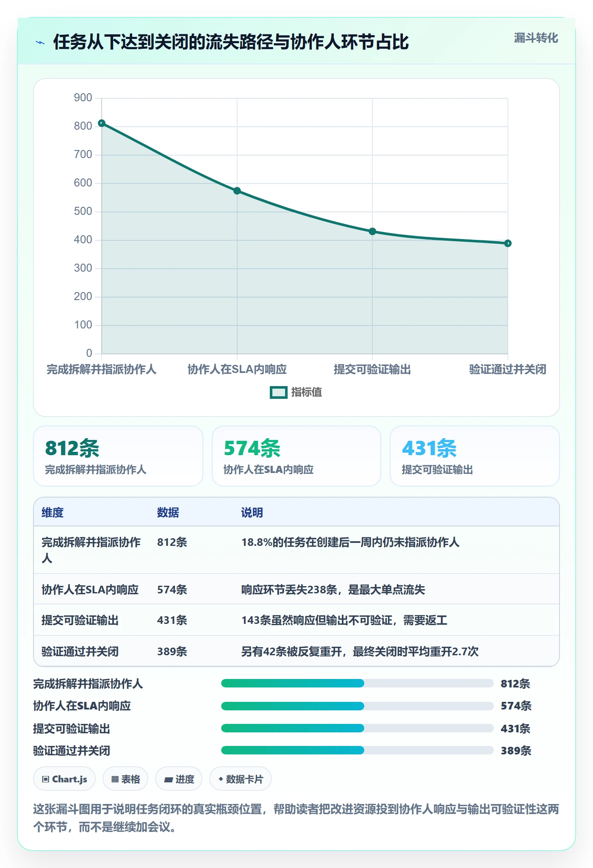593x868 pixels.
Task: Select the 表格 tag chip
Action: (125, 779)
